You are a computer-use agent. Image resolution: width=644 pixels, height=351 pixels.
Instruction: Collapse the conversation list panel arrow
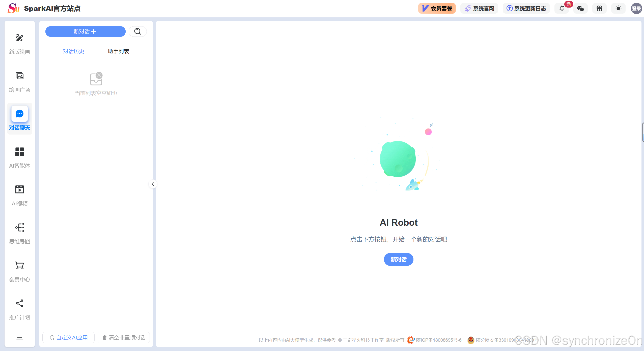coord(153,184)
